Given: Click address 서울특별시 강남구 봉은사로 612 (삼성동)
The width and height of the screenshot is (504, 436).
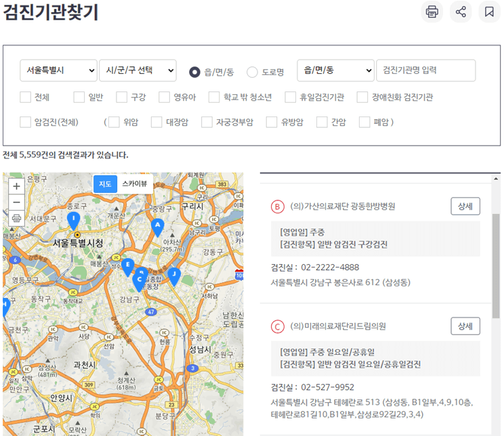Looking at the screenshot, I should coord(340,282).
